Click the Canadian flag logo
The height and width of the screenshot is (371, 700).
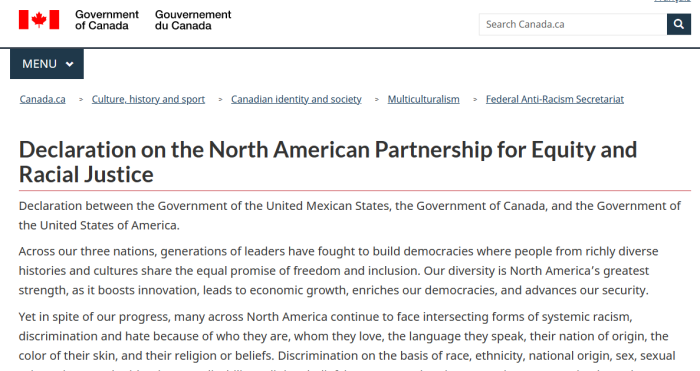[39, 20]
